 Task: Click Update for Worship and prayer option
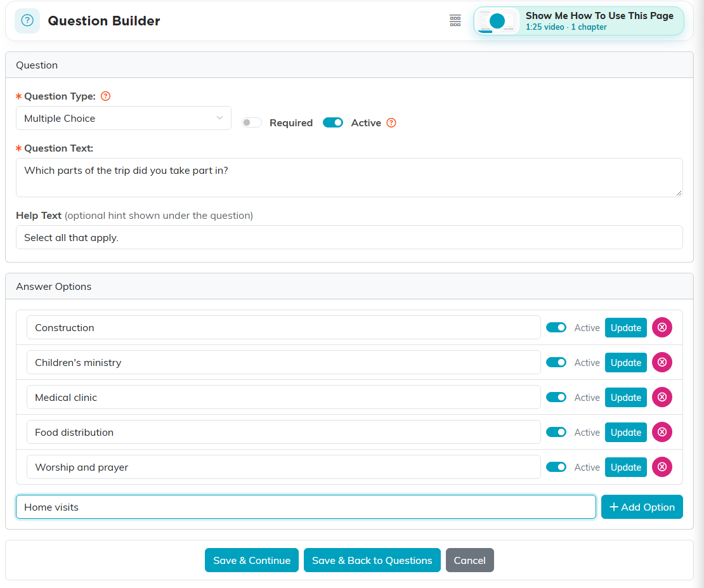coord(625,467)
